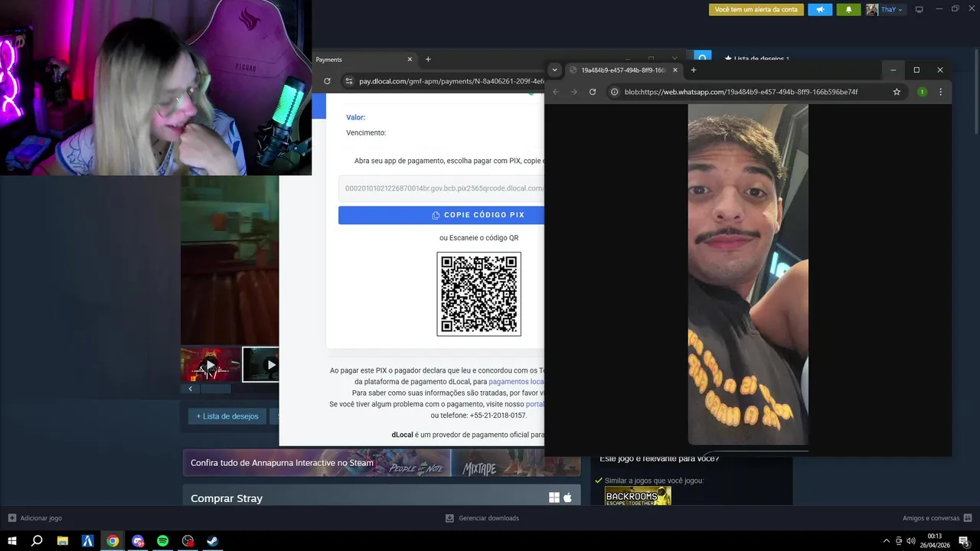Click Adicionar jogo in Steam
This screenshot has height=551, width=980.
tap(34, 518)
